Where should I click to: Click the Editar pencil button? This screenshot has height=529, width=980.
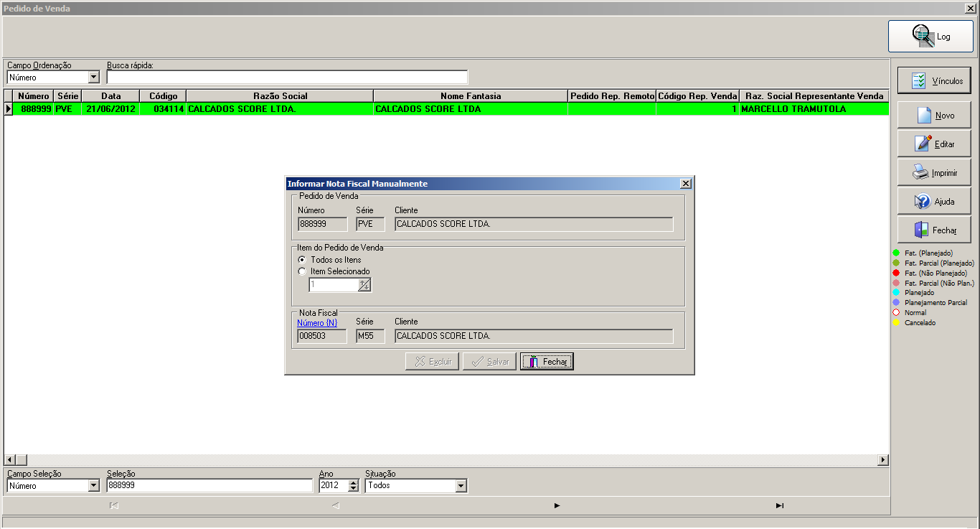[x=934, y=144]
